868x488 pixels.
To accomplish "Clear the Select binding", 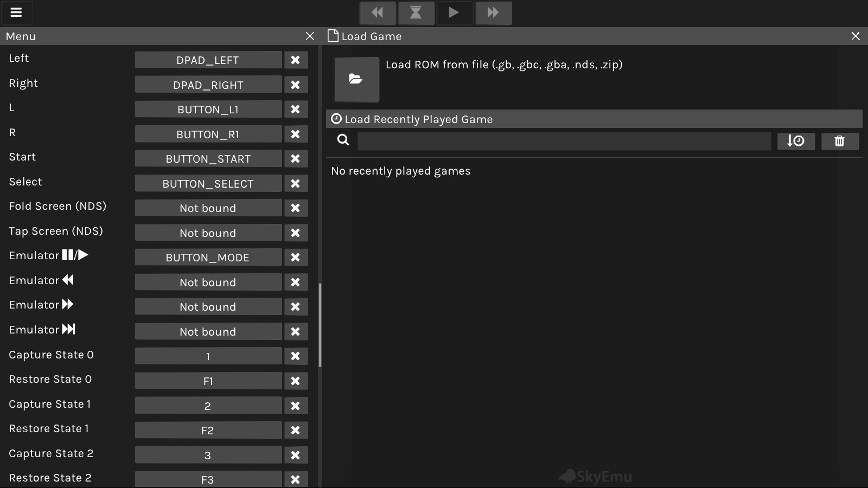I will tap(296, 184).
